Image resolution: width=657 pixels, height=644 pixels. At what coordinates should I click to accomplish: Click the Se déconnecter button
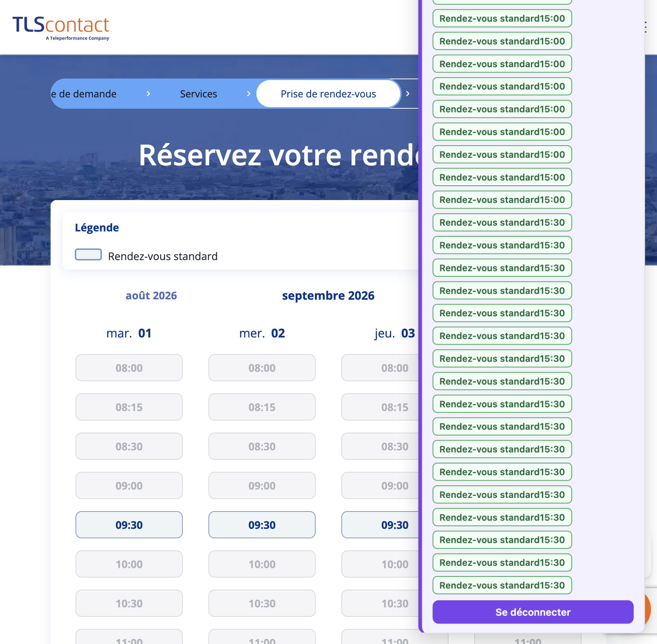[533, 612]
